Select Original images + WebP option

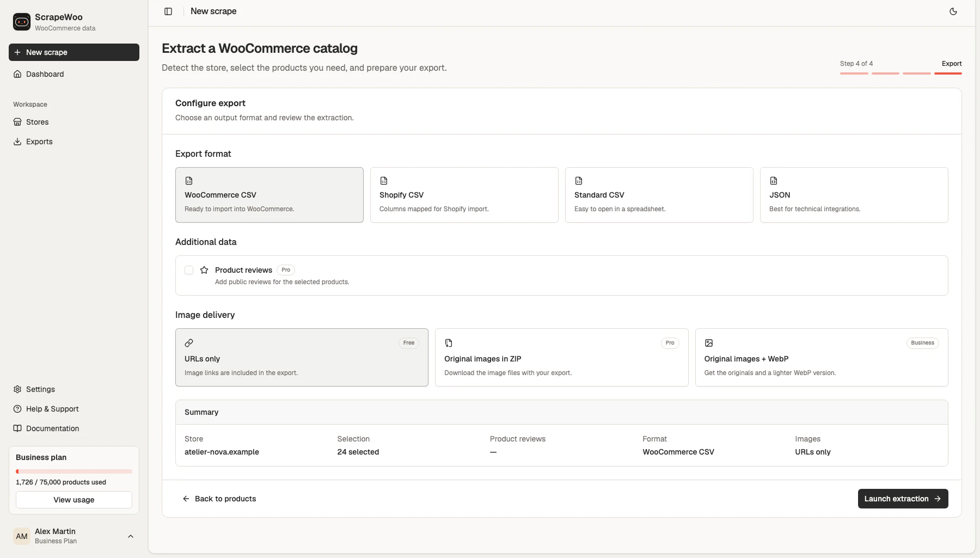[x=822, y=358]
